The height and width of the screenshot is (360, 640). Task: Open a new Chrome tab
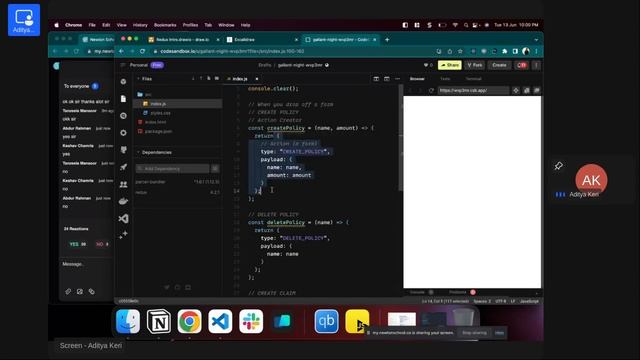click(x=387, y=40)
